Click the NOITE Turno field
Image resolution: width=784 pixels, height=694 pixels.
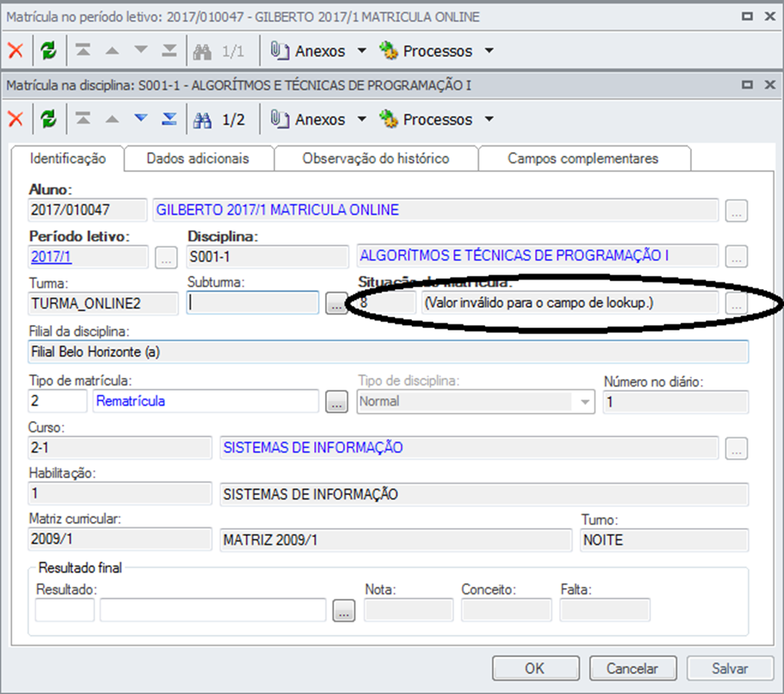665,540
